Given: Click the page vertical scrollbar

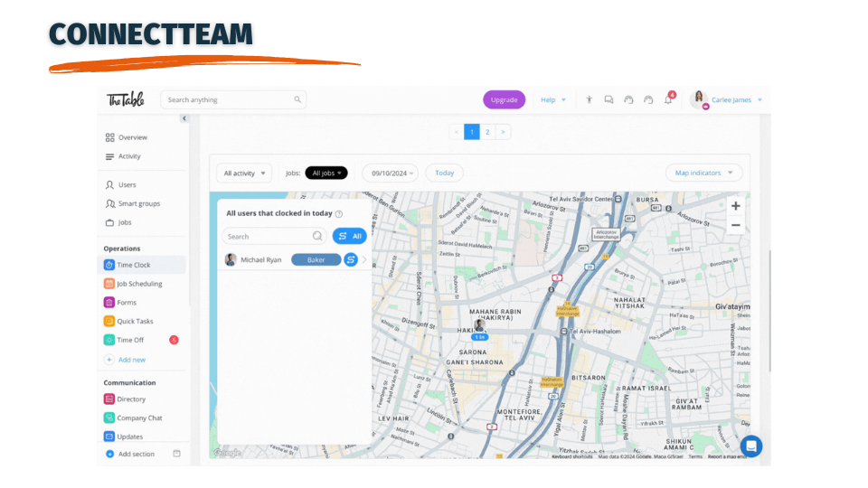Looking at the screenshot, I should 769,310.
